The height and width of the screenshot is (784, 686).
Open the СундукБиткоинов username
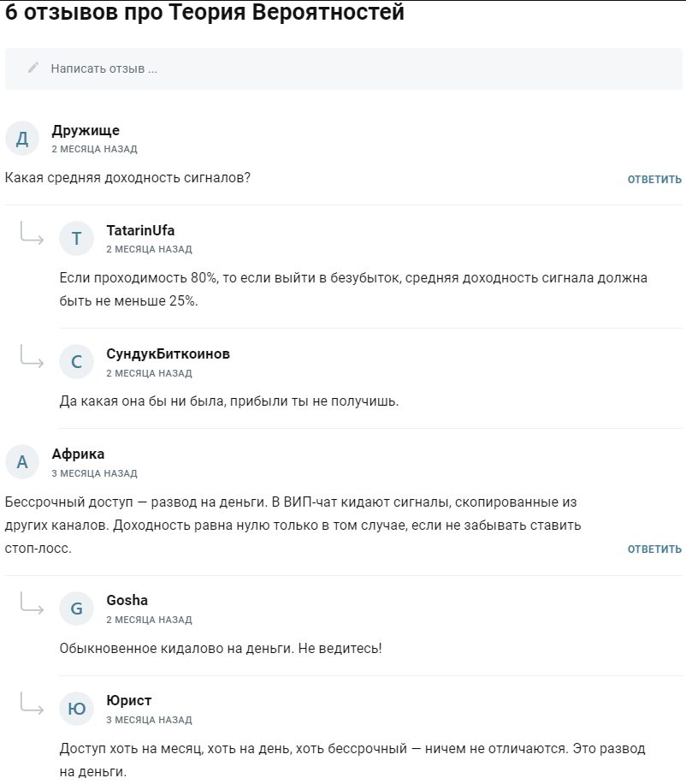(168, 353)
